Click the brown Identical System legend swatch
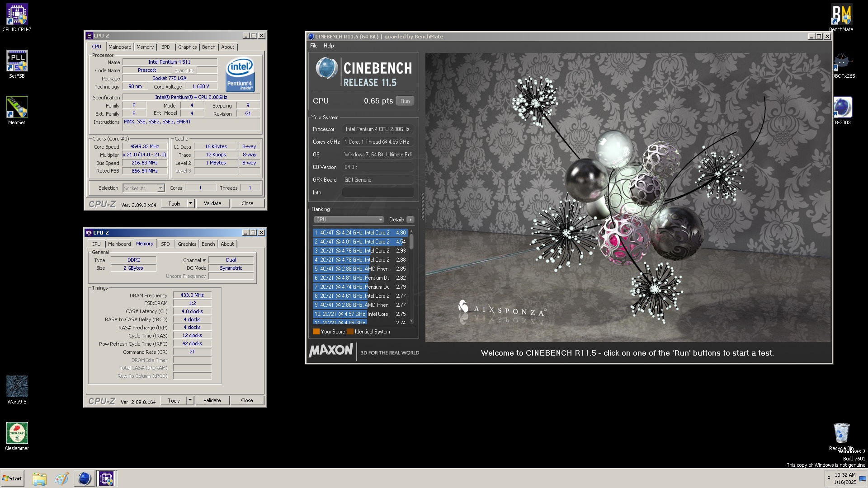The height and width of the screenshot is (488, 868). click(350, 332)
